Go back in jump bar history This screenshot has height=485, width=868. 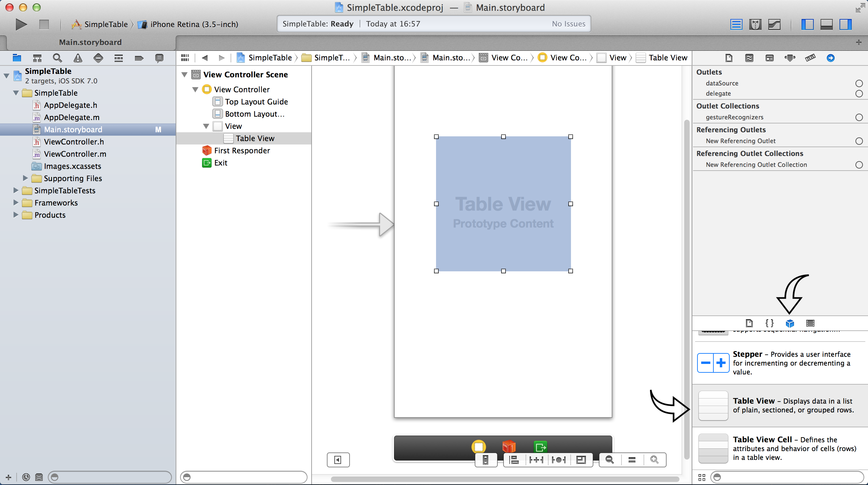204,58
